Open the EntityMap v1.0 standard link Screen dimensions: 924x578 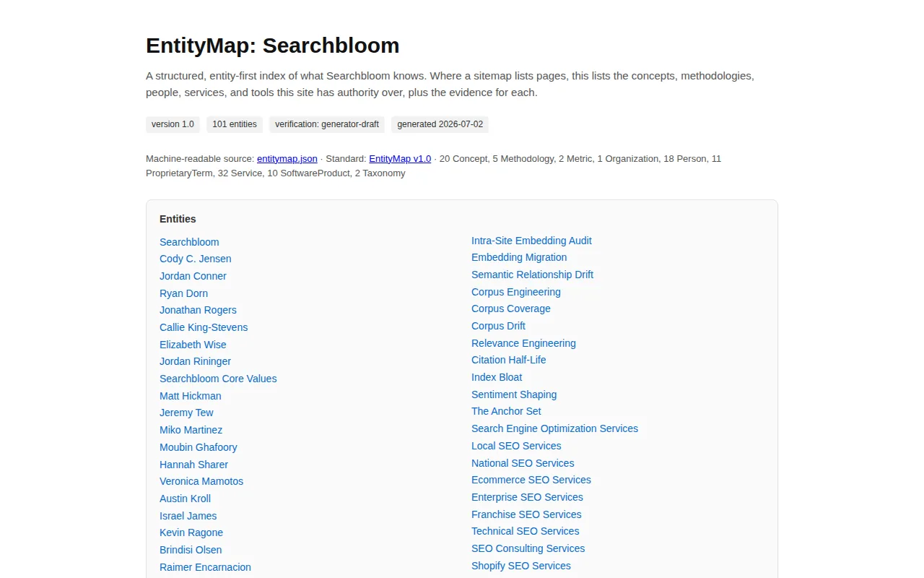pos(400,158)
